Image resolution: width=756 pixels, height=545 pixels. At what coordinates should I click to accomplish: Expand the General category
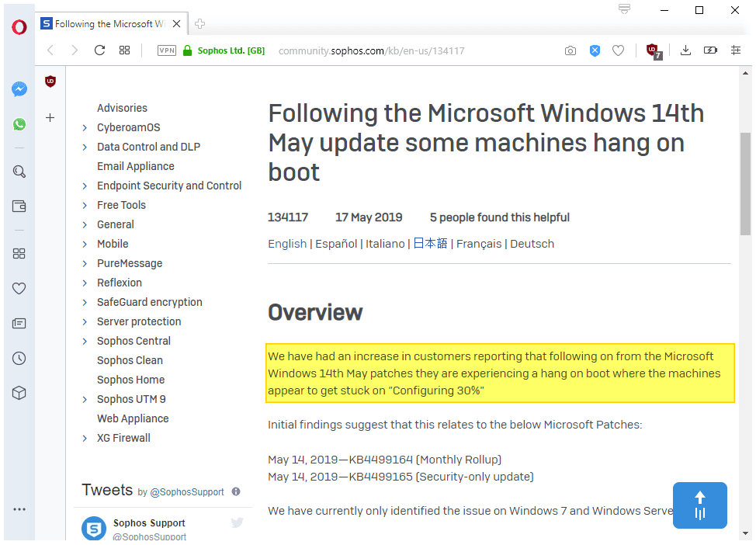85,224
